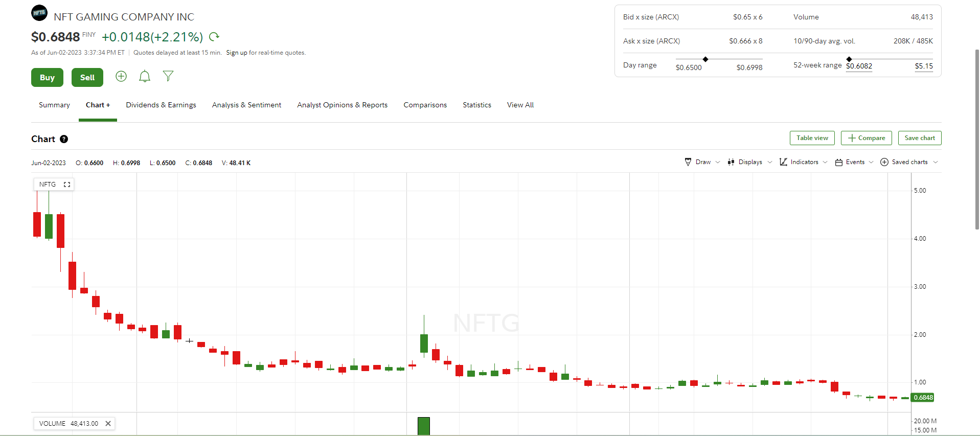Click the Compare button
This screenshot has height=436, width=980.
[x=867, y=138]
